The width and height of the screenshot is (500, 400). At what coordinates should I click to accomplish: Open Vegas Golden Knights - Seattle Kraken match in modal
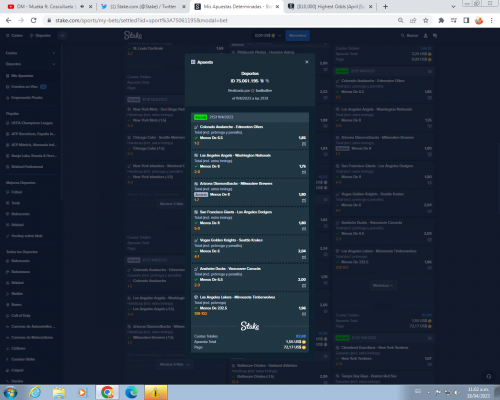231,240
